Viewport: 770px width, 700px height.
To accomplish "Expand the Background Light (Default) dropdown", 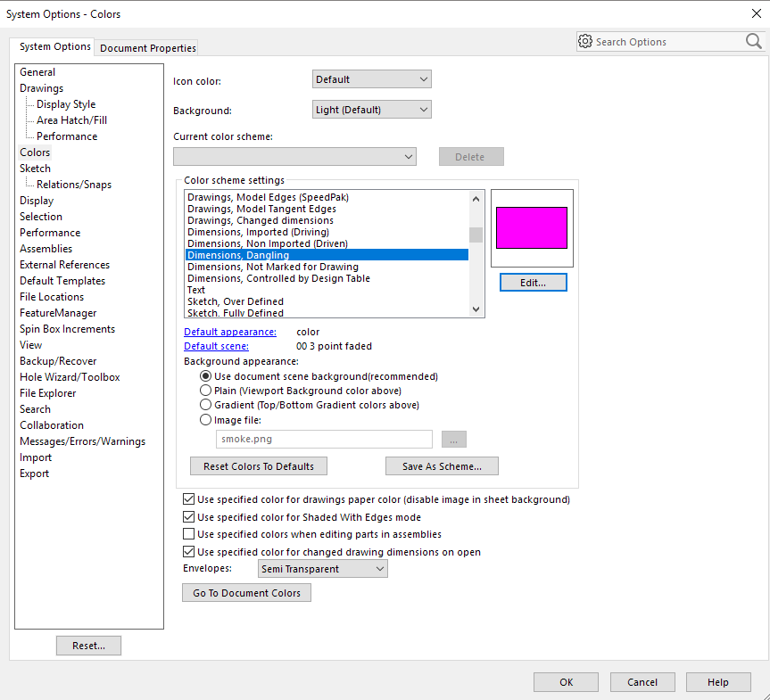I will coord(371,110).
